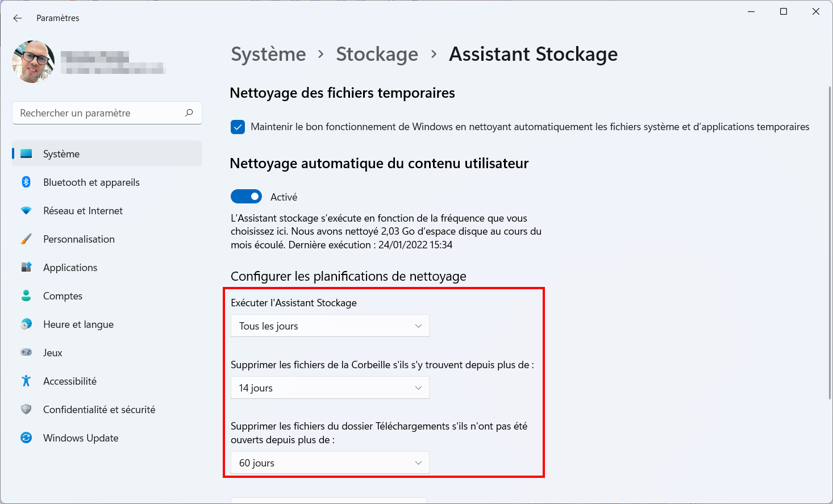The width and height of the screenshot is (833, 504).
Task: Open the Tous les jours dropdown
Action: tap(330, 326)
